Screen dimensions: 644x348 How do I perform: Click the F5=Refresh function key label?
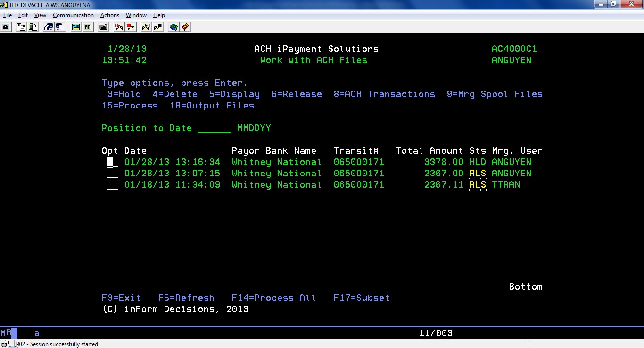tap(186, 298)
